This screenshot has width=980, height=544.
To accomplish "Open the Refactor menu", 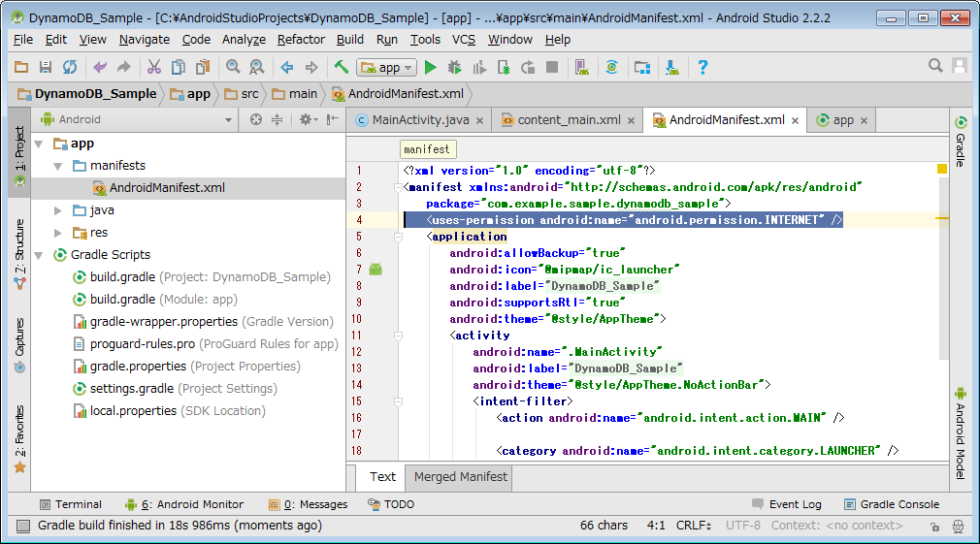I will pyautogui.click(x=301, y=39).
